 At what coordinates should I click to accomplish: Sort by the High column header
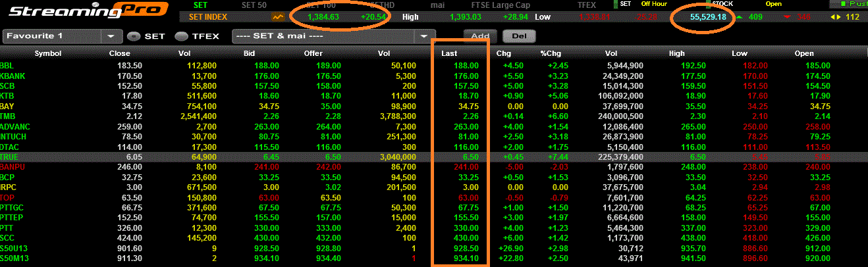click(x=676, y=53)
